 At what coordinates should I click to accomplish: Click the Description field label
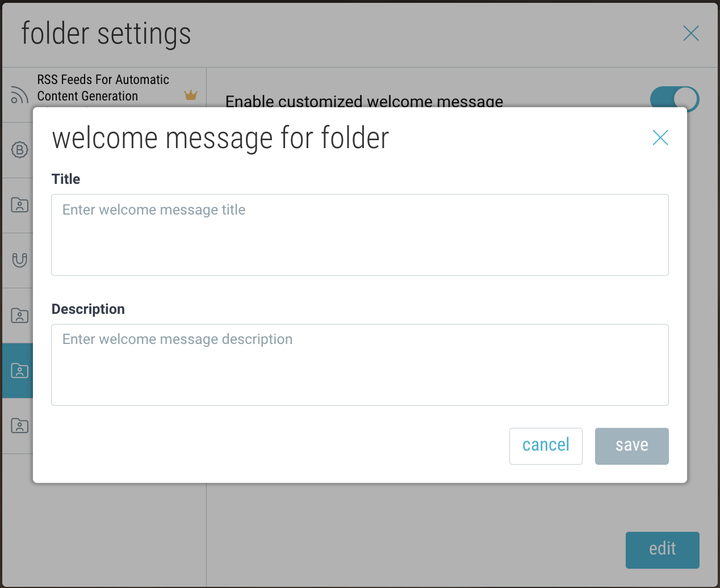88,309
